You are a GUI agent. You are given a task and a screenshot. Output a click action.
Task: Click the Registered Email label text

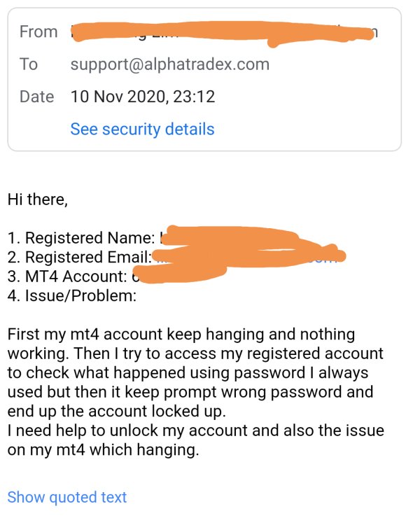point(79,257)
